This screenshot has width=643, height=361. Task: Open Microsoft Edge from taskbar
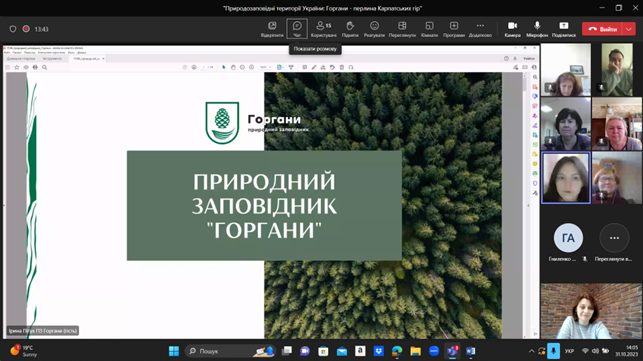(397, 351)
